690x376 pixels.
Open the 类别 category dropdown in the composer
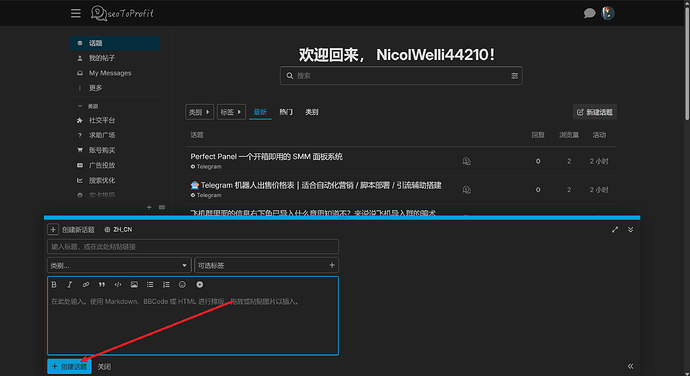[x=119, y=265]
